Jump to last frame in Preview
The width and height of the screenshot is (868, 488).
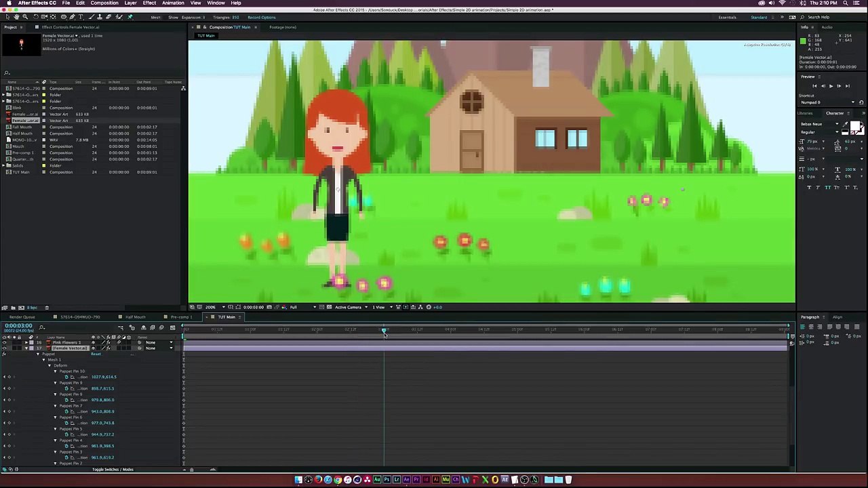848,86
